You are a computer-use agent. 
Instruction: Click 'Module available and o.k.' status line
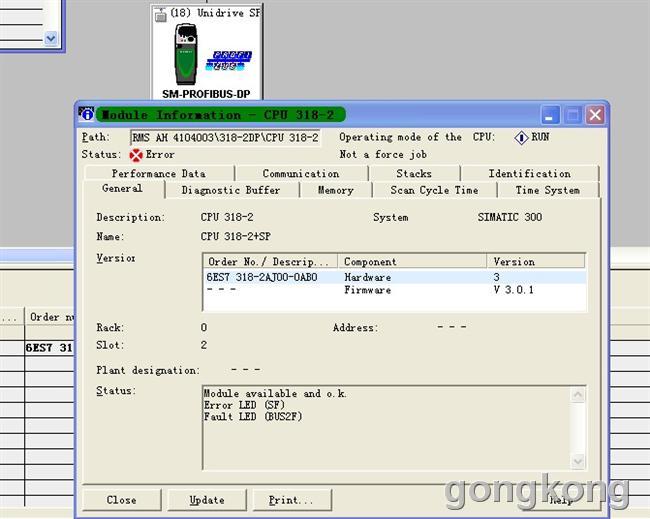(275, 393)
